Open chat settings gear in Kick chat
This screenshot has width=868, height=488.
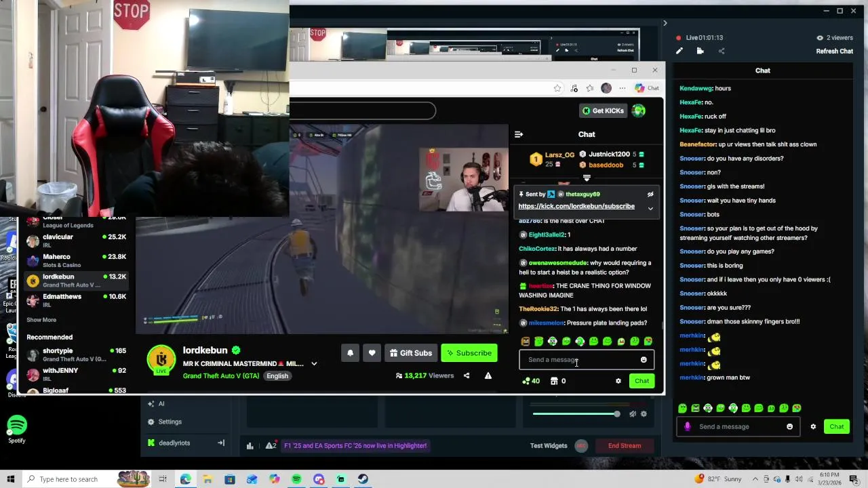(x=618, y=381)
